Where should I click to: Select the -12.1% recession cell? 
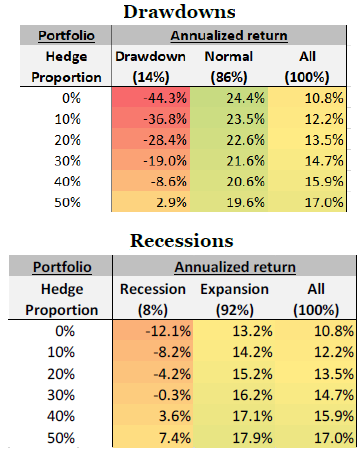(x=153, y=331)
